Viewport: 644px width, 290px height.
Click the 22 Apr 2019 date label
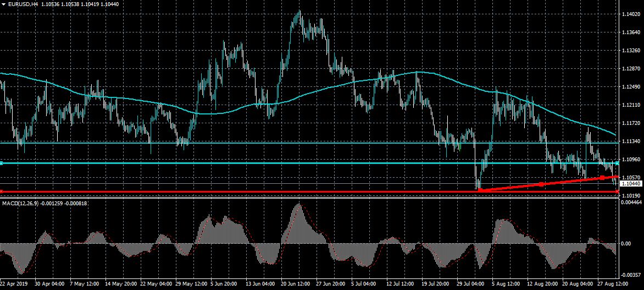click(15, 284)
